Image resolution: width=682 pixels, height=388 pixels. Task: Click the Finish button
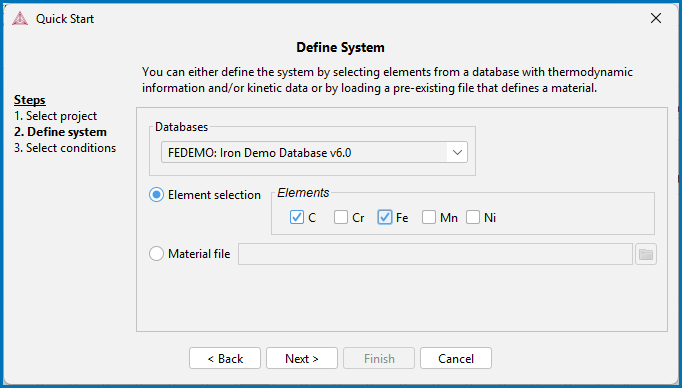point(379,358)
